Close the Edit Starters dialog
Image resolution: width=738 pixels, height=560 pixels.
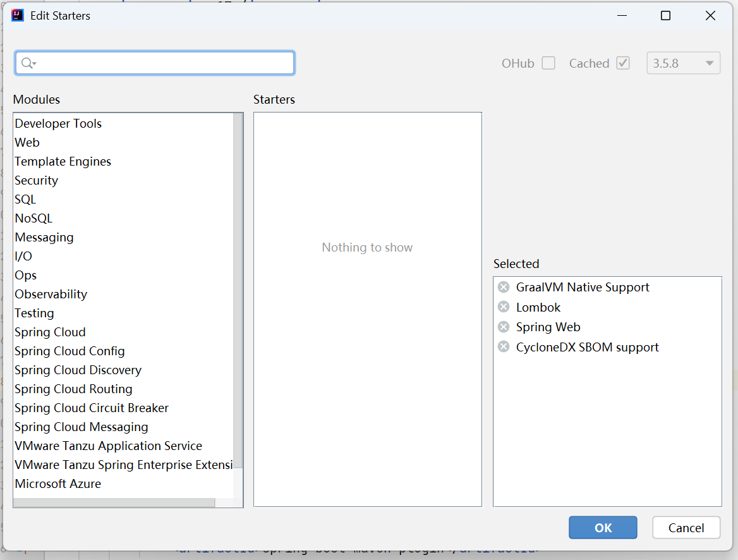[x=710, y=16]
